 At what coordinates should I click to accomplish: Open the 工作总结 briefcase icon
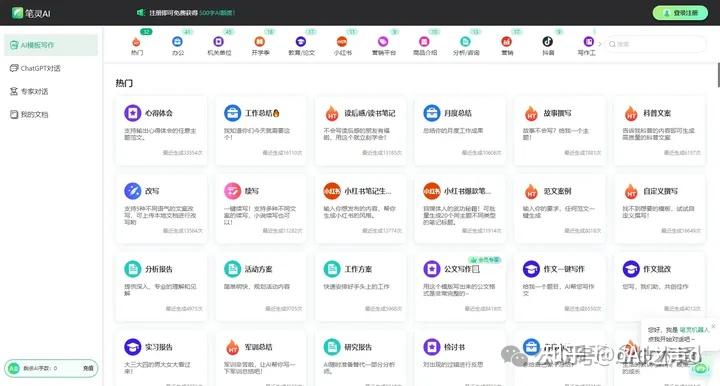(x=232, y=113)
